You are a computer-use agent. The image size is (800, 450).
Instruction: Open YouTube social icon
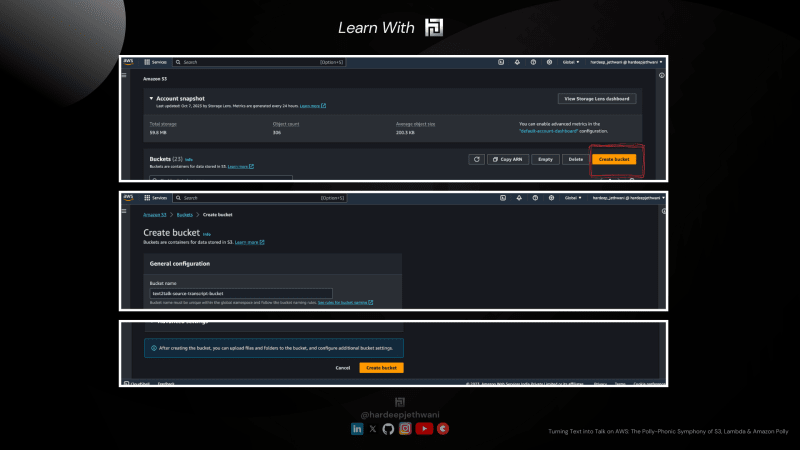[424, 429]
